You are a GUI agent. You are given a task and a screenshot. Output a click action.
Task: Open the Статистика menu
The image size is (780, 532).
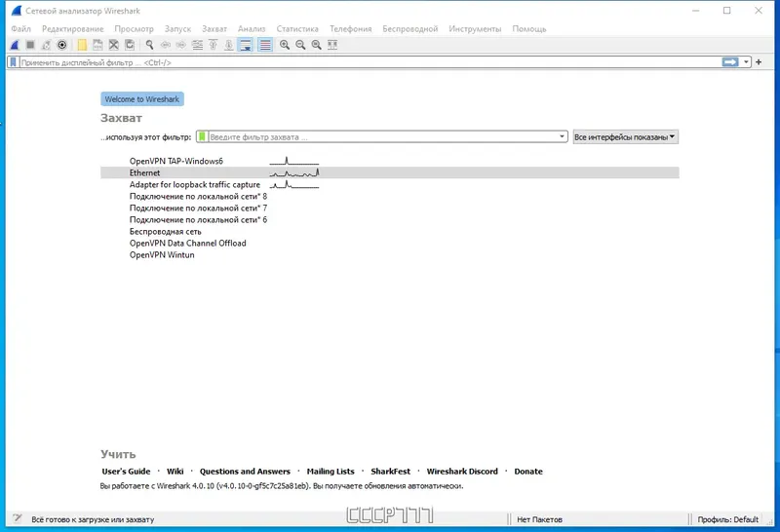point(297,29)
